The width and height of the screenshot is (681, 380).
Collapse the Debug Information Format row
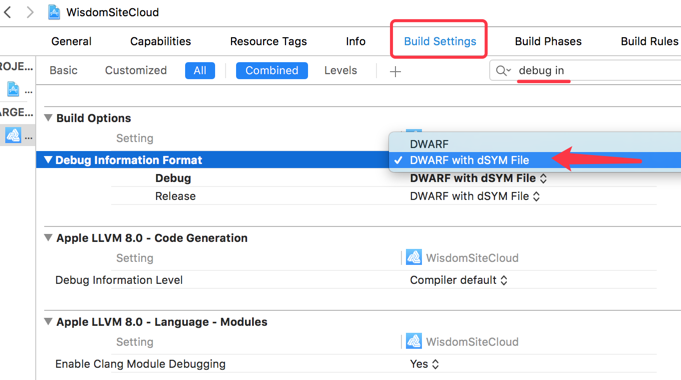(48, 159)
